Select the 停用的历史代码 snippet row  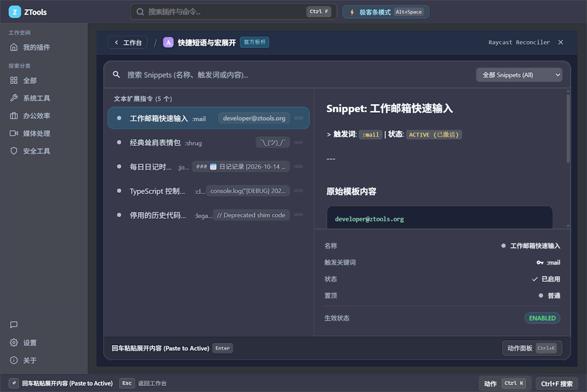point(208,215)
